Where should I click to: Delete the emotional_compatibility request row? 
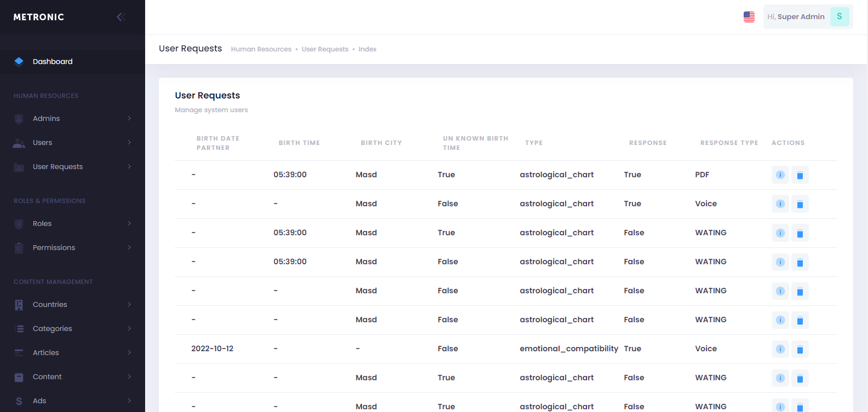800,349
